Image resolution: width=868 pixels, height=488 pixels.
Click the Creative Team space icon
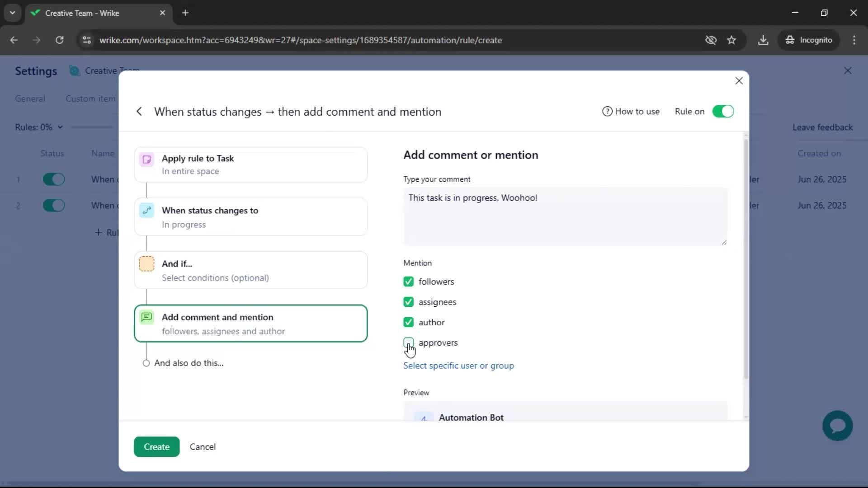(74, 71)
